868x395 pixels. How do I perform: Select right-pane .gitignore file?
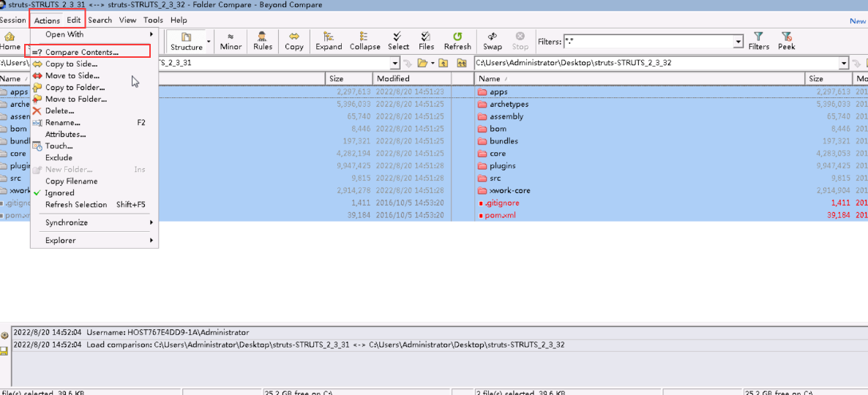click(502, 203)
